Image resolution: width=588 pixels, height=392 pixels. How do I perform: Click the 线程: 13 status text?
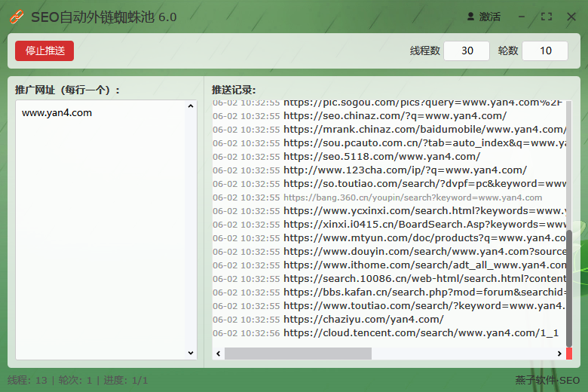(27, 381)
